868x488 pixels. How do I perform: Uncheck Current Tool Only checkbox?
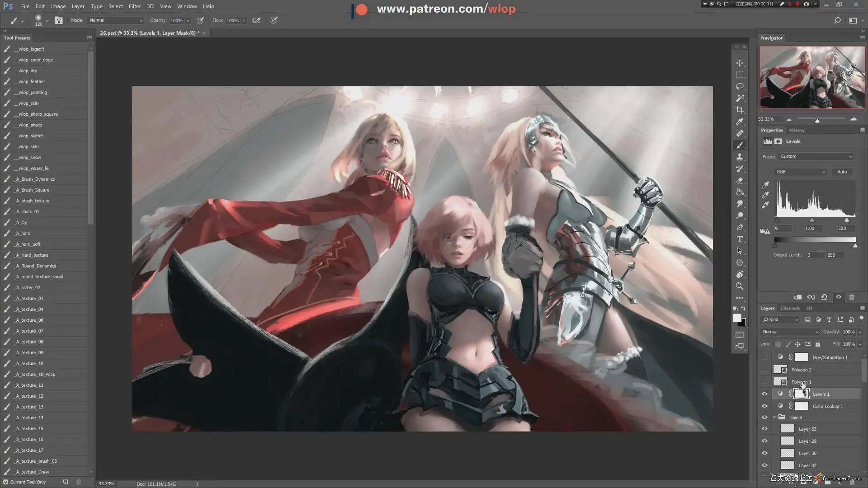(6, 482)
